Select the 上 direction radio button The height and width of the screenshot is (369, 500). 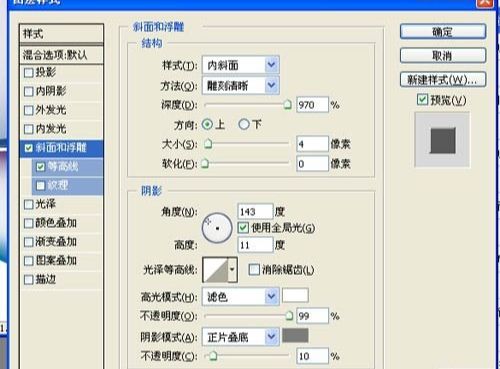pos(207,125)
